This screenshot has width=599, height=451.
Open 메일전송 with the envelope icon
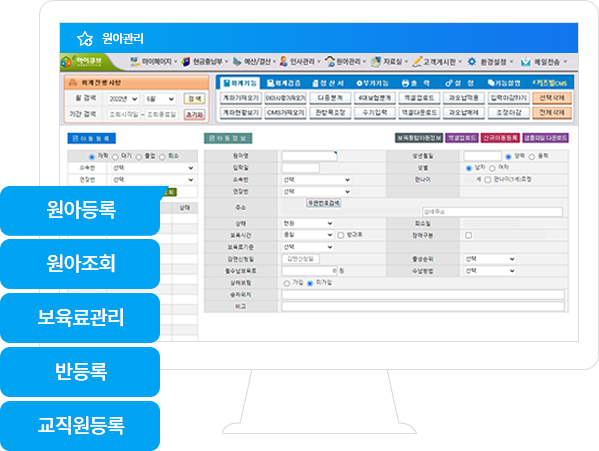point(544,62)
